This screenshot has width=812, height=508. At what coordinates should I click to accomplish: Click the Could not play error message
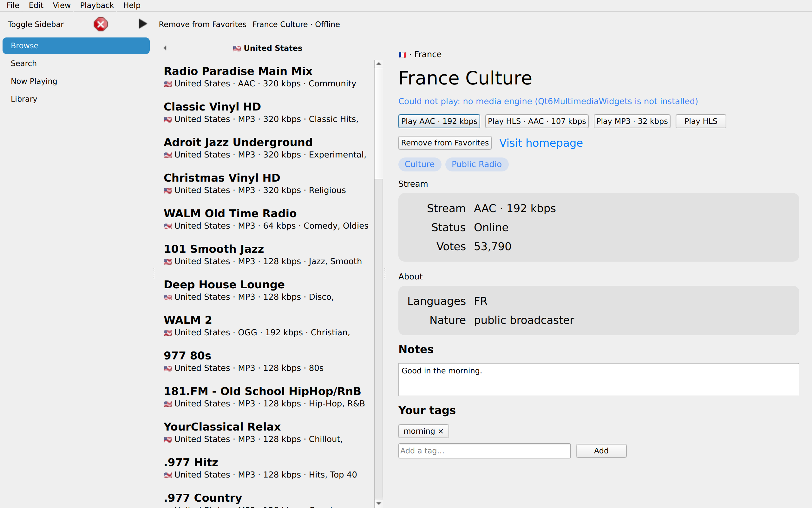tap(548, 102)
